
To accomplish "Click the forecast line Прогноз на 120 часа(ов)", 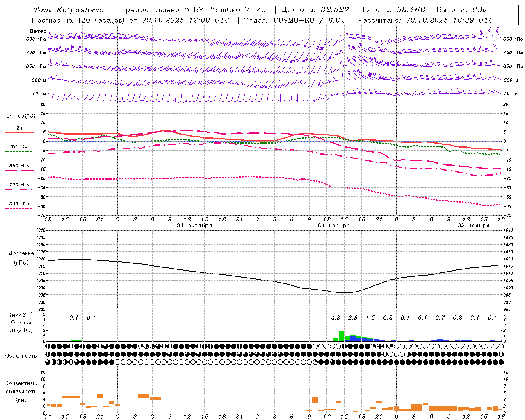I will (x=79, y=20).
